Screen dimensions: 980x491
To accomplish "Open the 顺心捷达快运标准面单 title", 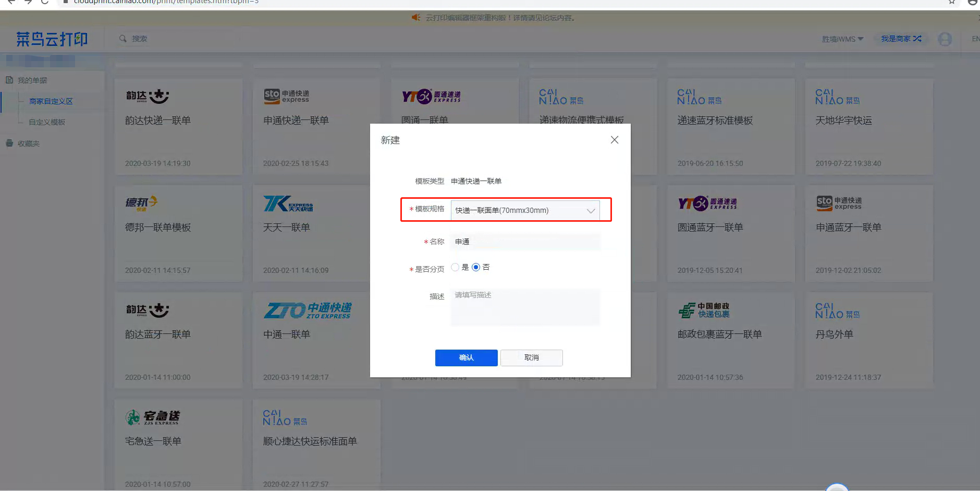I will click(x=310, y=441).
